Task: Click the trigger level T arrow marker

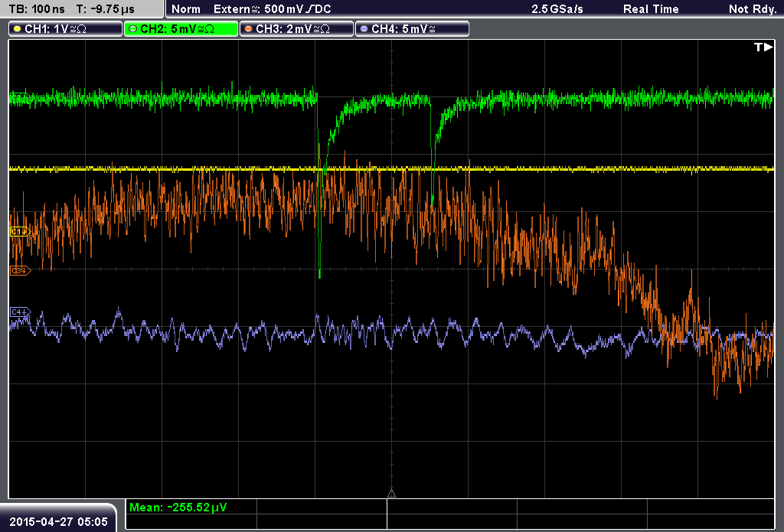Action: 763,47
